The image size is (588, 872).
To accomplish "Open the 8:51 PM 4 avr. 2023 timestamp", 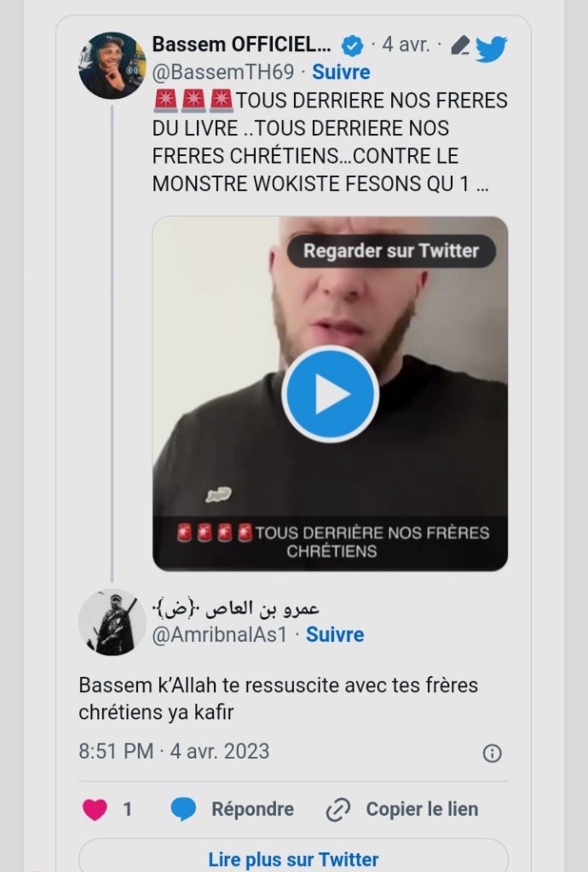I will point(174,751).
